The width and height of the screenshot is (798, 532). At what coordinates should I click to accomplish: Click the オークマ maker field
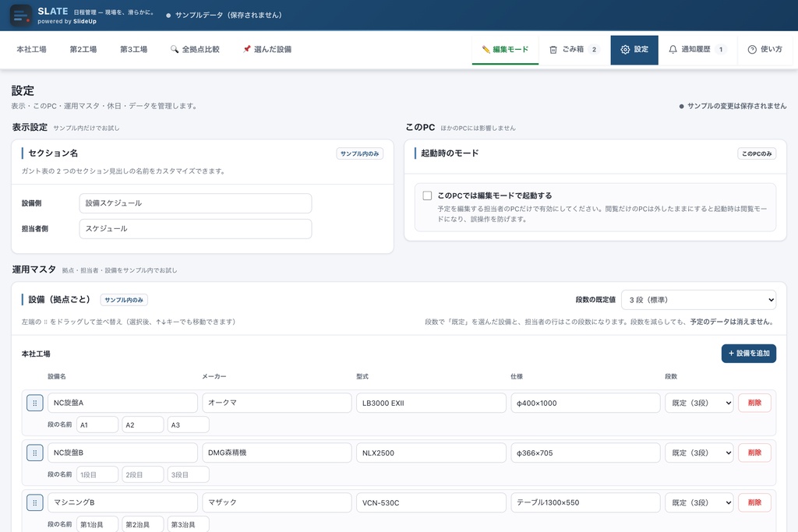277,403
